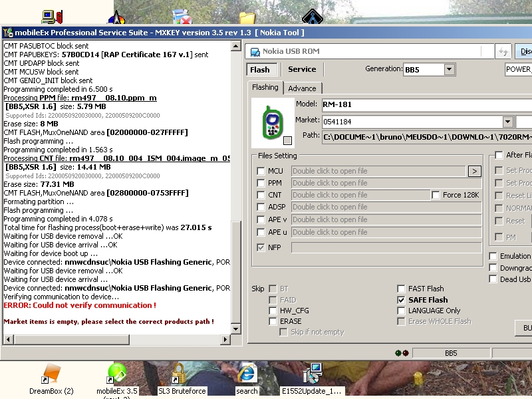
Task: Check the LANGUAGE Only option
Action: [x=401, y=311]
